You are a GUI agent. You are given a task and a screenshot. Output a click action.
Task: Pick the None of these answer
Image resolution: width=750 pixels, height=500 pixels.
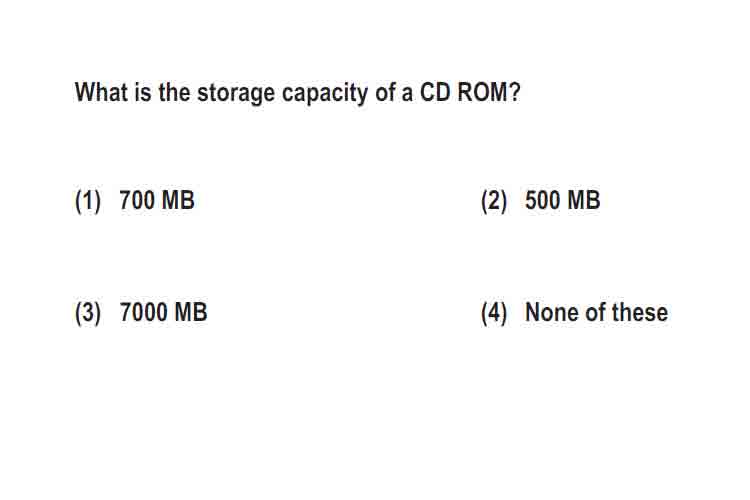tap(596, 312)
